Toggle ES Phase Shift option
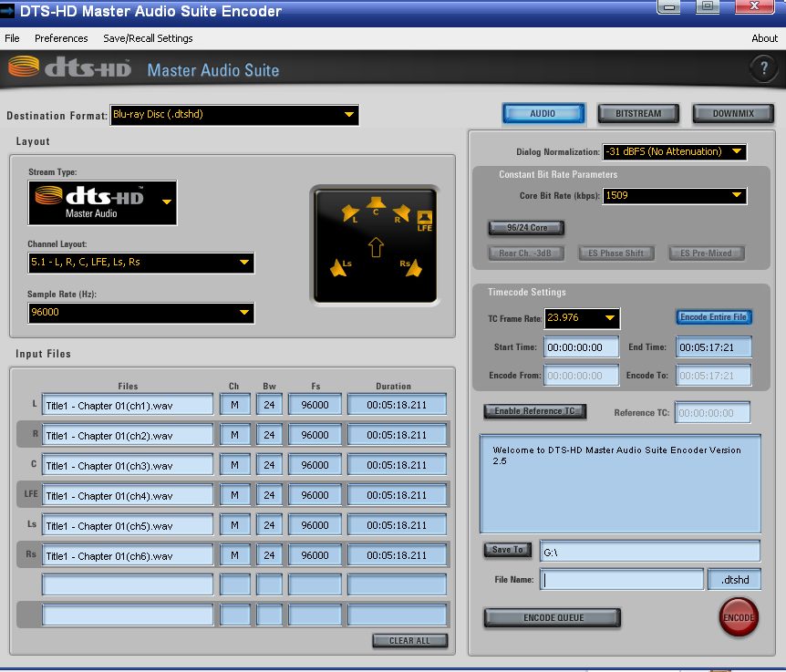The width and height of the screenshot is (786, 672). coord(616,253)
